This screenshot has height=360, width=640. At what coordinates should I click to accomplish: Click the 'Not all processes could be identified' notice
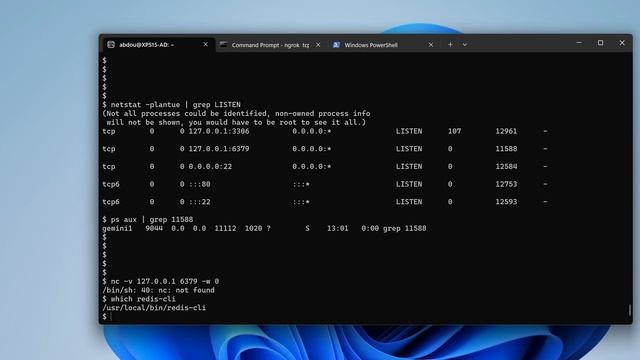click(x=236, y=118)
